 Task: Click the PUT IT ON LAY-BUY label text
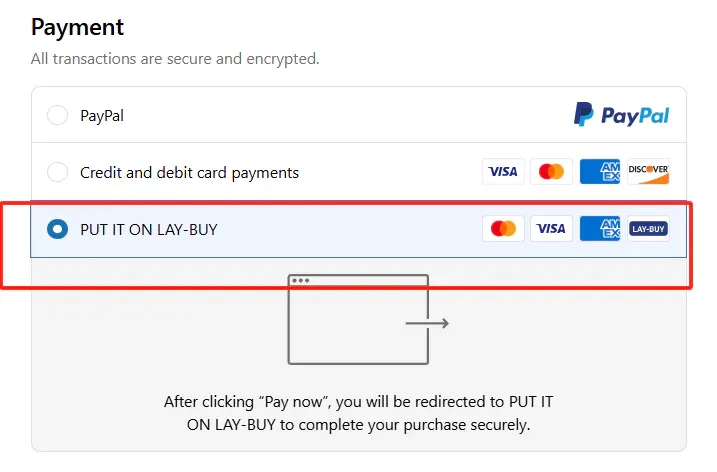[148, 229]
